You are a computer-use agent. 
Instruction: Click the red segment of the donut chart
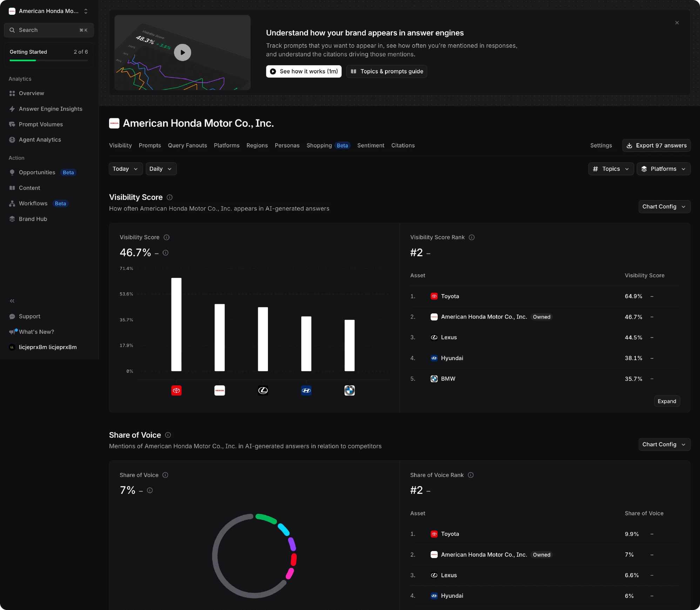294,559
